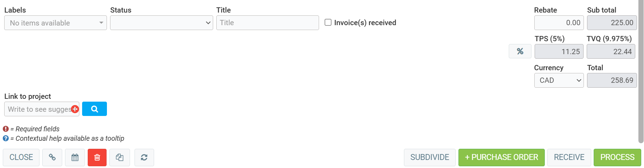Click the percent tax toggle button

pyautogui.click(x=520, y=51)
